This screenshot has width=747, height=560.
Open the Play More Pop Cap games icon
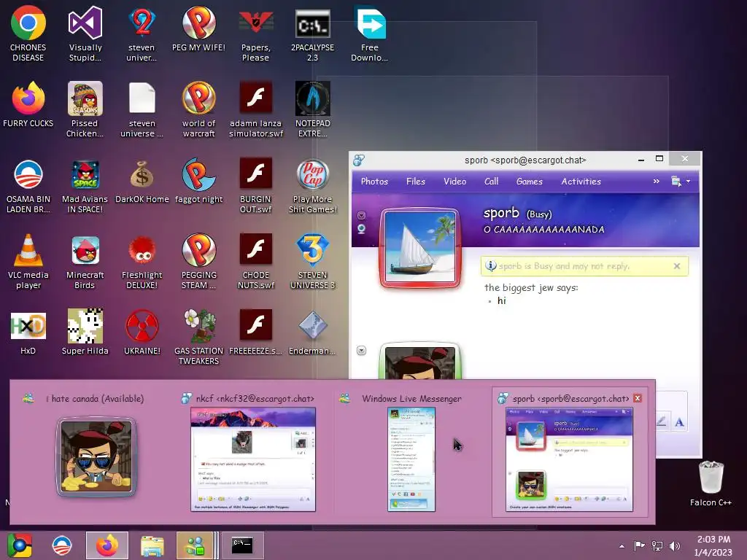coord(312,186)
